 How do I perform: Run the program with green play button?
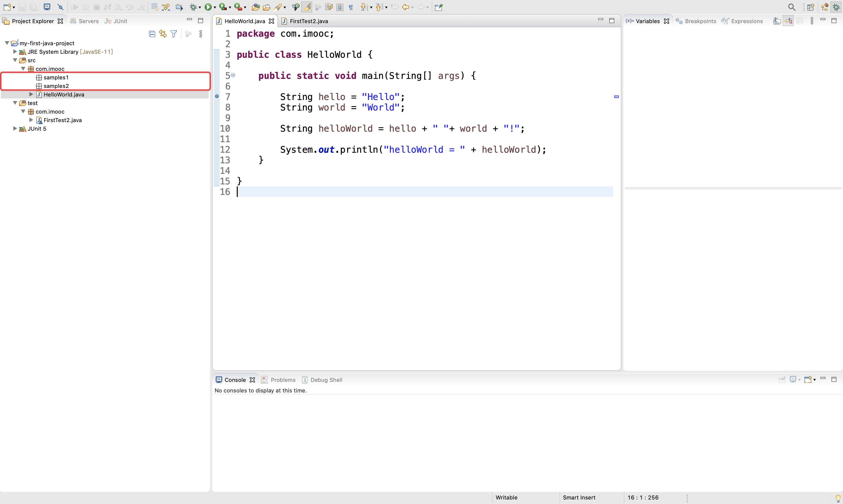pyautogui.click(x=208, y=7)
